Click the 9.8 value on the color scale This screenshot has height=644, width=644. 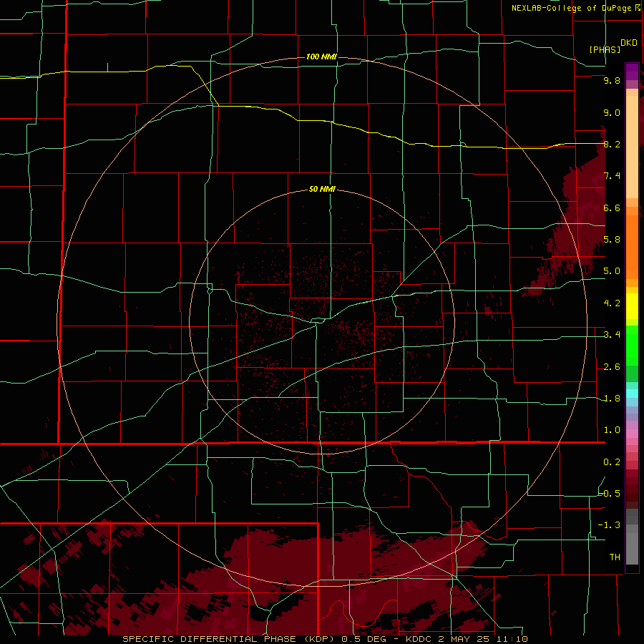pos(612,80)
